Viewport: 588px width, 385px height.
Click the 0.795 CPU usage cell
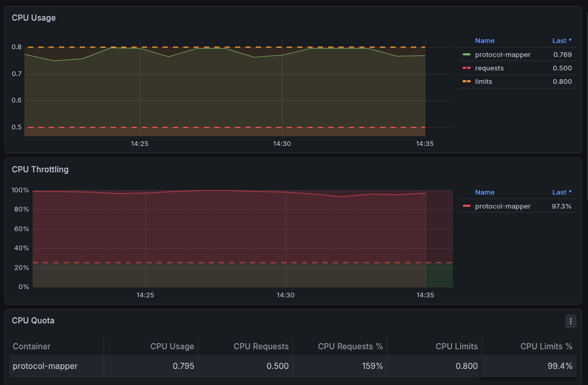(151, 366)
